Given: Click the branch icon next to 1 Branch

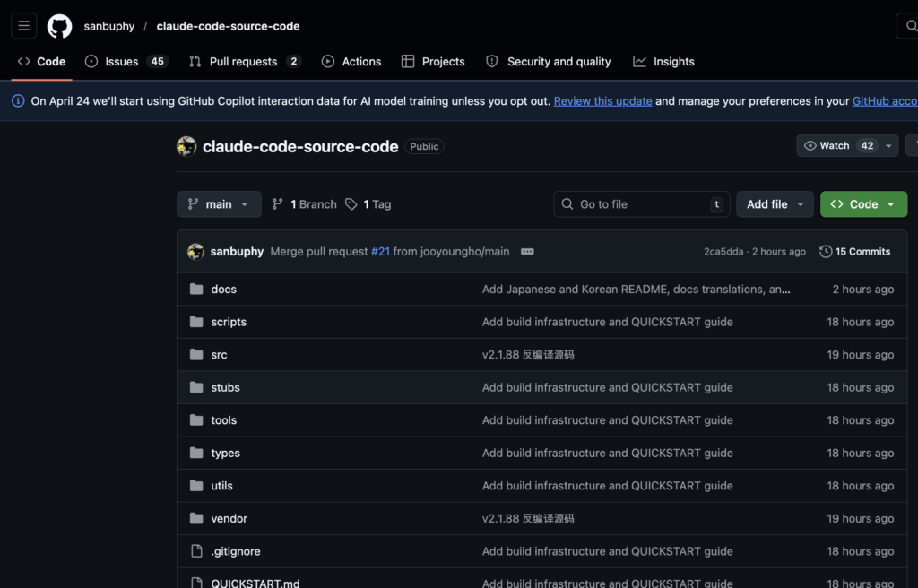Looking at the screenshot, I should [278, 203].
